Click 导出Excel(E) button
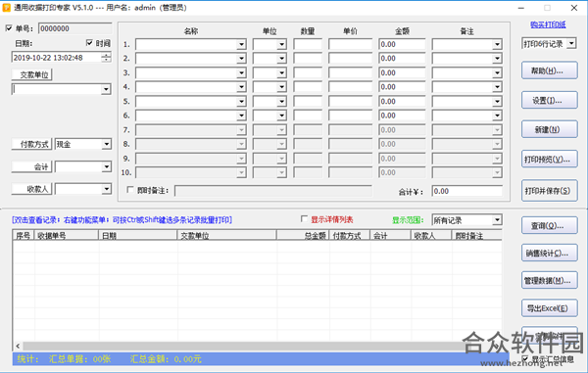Image resolution: width=588 pixels, height=373 pixels. click(x=550, y=307)
